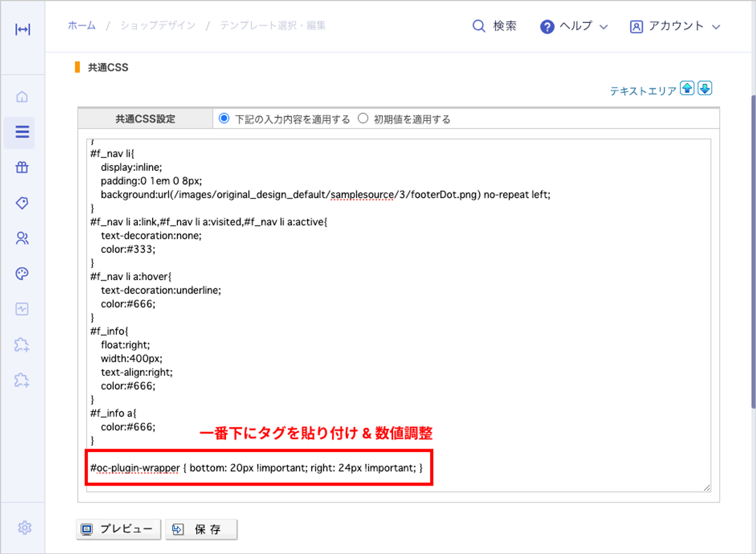Click the sidebar collapse logo icon
This screenshot has height=554, width=756.
(x=22, y=30)
